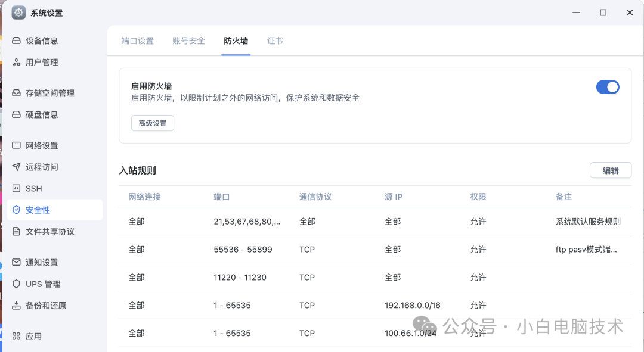Click the 系统设置 gear icon in title bar
The image size is (644, 352).
pos(18,13)
